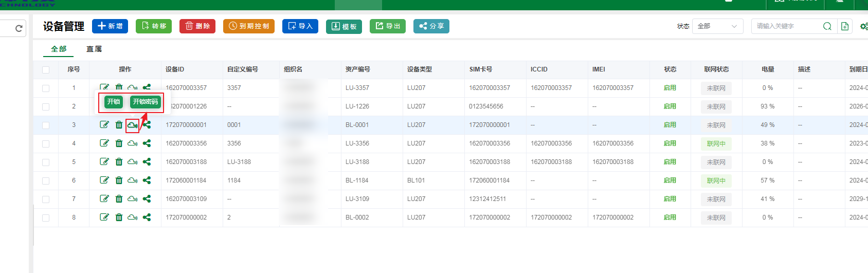Screen dimensions: 868x273
Task: Click the search magnifier icon
Action: pyautogui.click(x=827, y=26)
